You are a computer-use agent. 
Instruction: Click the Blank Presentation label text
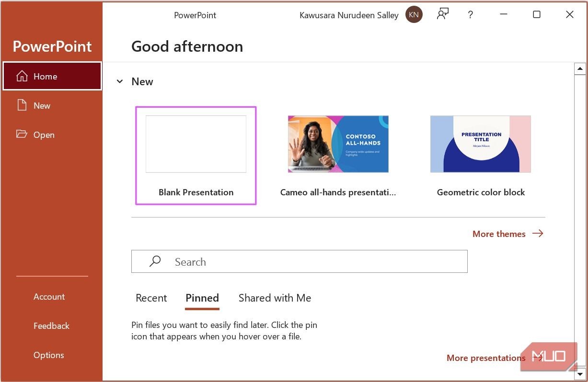tap(196, 192)
